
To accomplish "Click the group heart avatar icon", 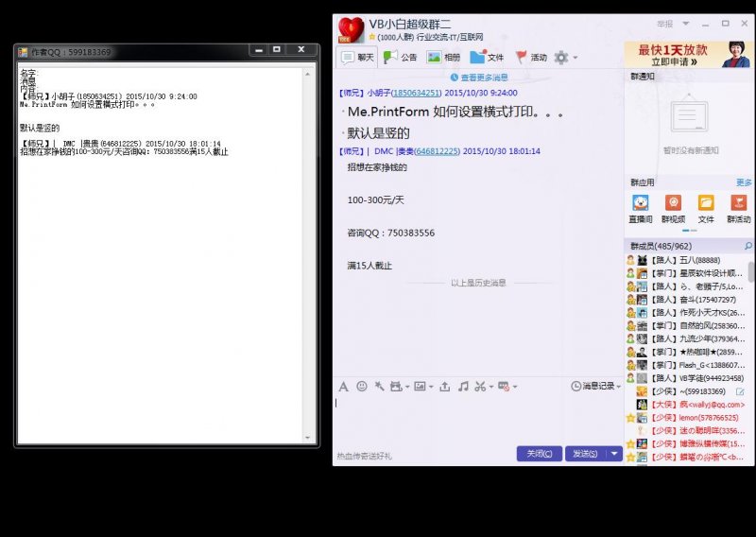I will (x=351, y=30).
